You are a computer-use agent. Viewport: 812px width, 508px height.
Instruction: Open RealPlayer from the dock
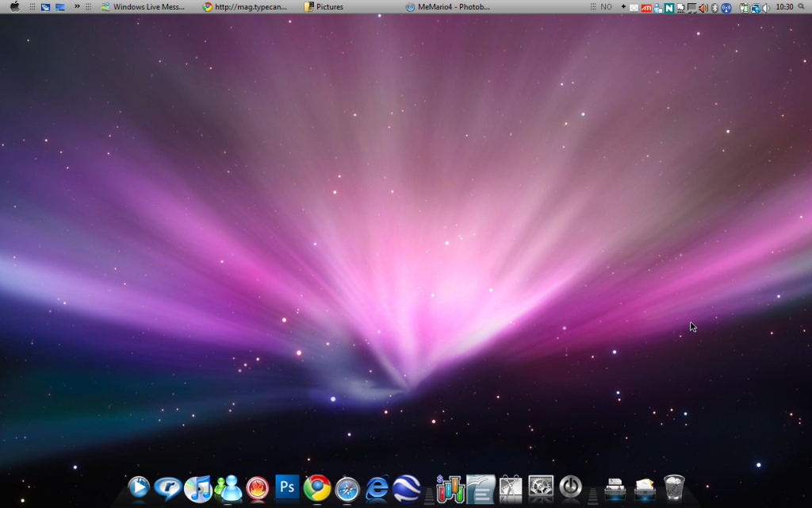pyautogui.click(x=167, y=487)
